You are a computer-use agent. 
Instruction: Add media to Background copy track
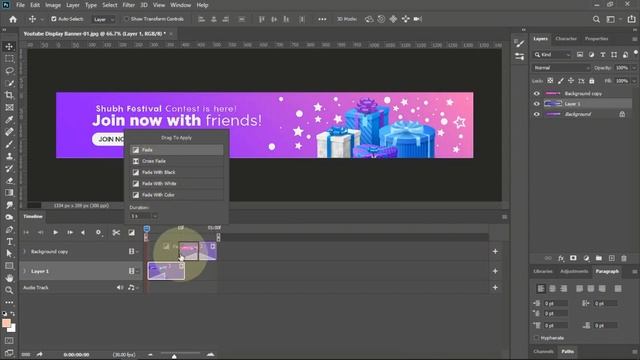pyautogui.click(x=495, y=251)
